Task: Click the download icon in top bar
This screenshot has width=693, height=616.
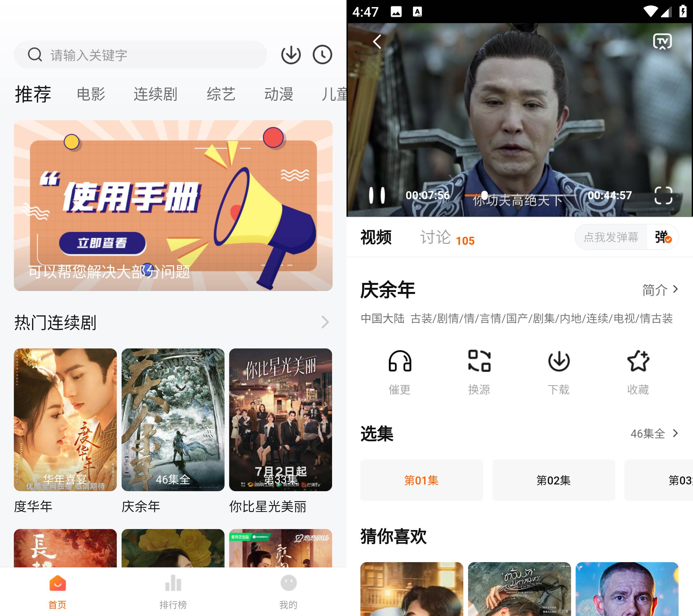Action: [291, 55]
